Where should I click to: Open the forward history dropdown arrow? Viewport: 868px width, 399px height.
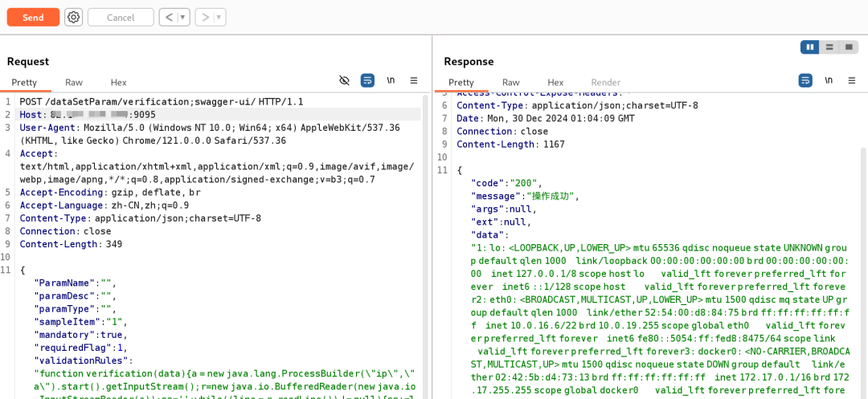[x=219, y=17]
